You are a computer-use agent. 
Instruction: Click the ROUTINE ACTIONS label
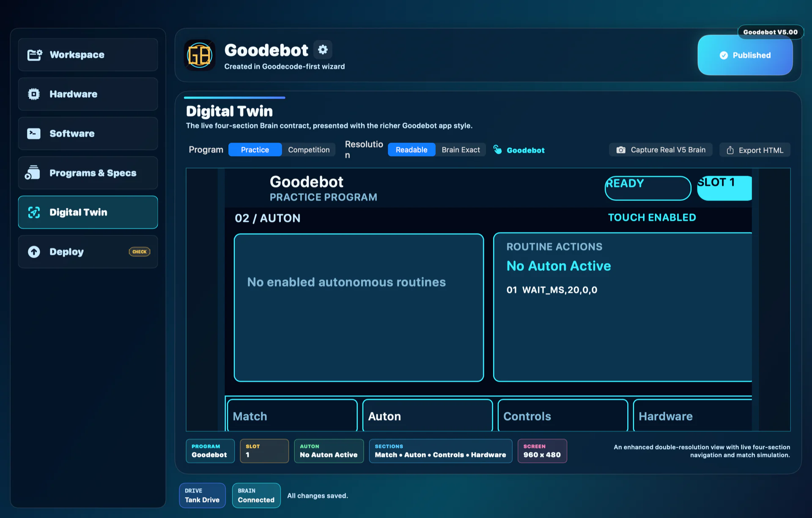(x=554, y=247)
